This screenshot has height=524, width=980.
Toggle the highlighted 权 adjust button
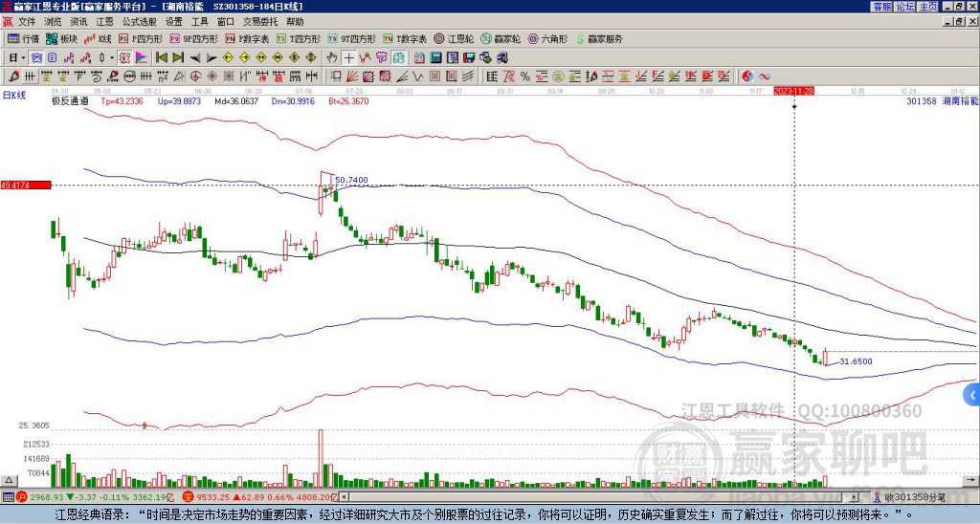pos(124,58)
